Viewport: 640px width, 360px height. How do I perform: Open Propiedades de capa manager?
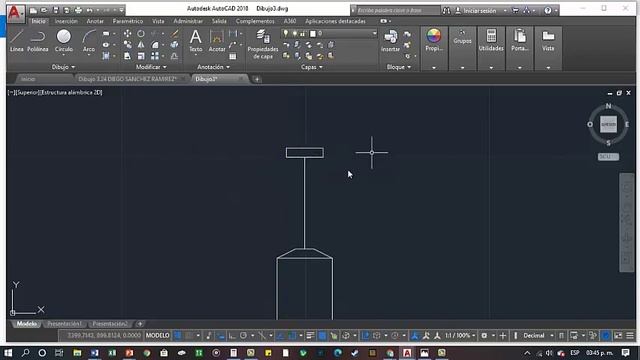point(263,44)
